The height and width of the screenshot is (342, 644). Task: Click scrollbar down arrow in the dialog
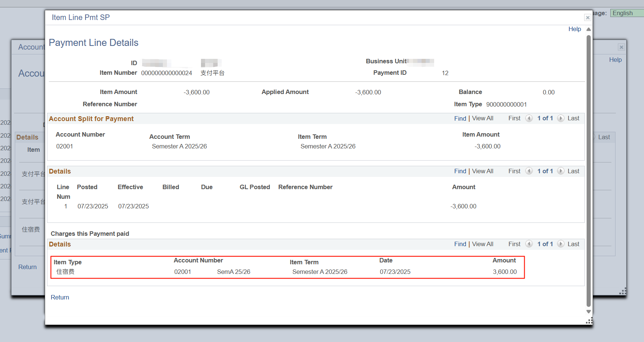click(x=588, y=312)
